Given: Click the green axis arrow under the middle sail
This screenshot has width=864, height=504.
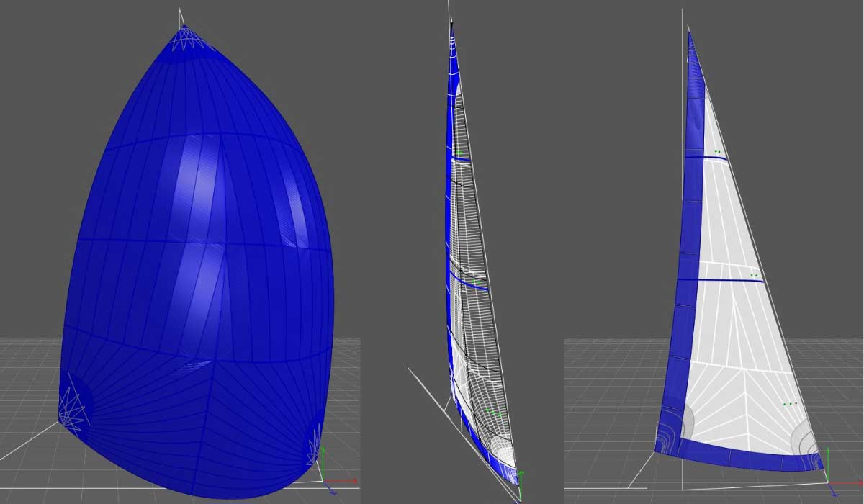Looking at the screenshot, I should pyautogui.click(x=520, y=478).
